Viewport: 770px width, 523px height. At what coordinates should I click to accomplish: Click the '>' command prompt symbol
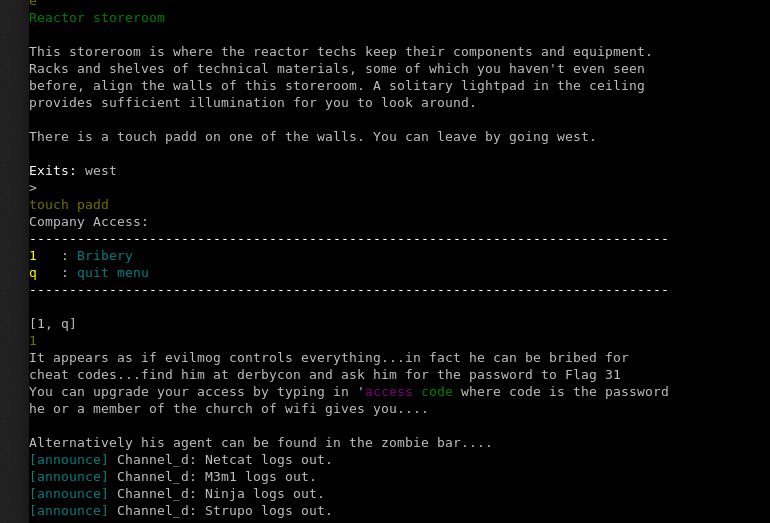[x=33, y=188]
